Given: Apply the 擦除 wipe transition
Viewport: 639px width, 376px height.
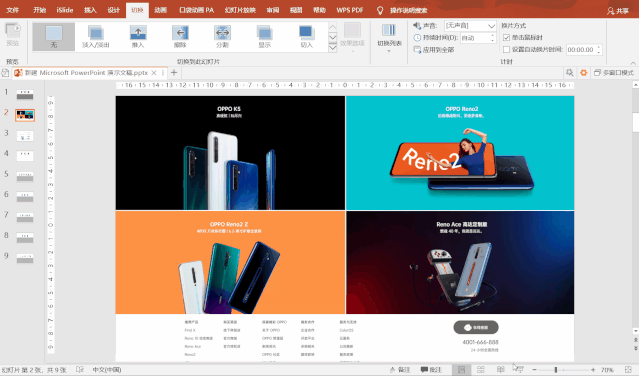Looking at the screenshot, I should point(180,37).
